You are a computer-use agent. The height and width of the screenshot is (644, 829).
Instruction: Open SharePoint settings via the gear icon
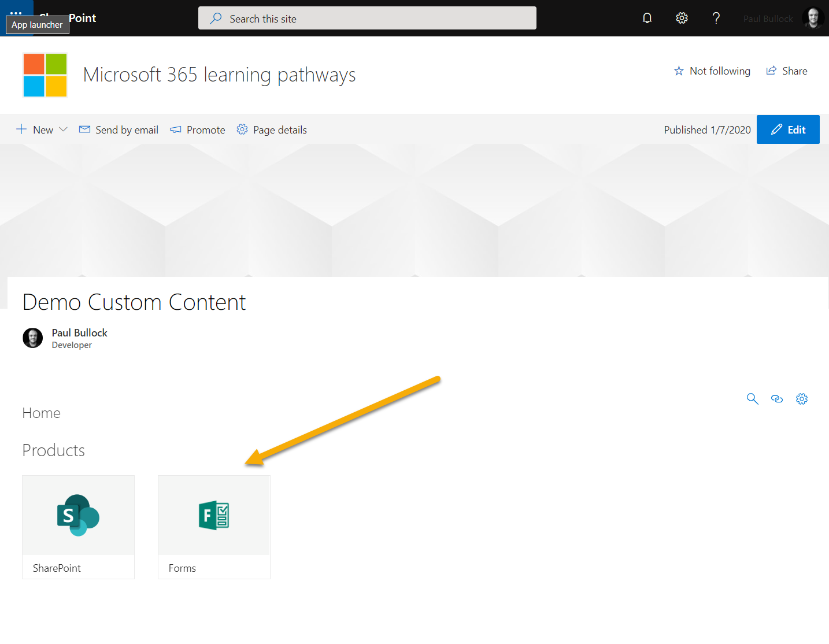(x=682, y=18)
